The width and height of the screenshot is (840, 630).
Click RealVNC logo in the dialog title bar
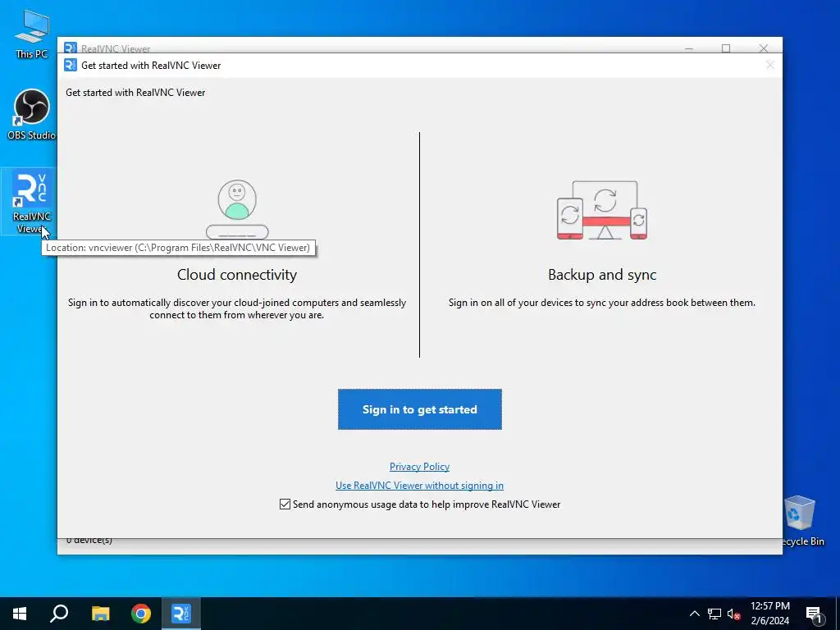pyautogui.click(x=71, y=65)
